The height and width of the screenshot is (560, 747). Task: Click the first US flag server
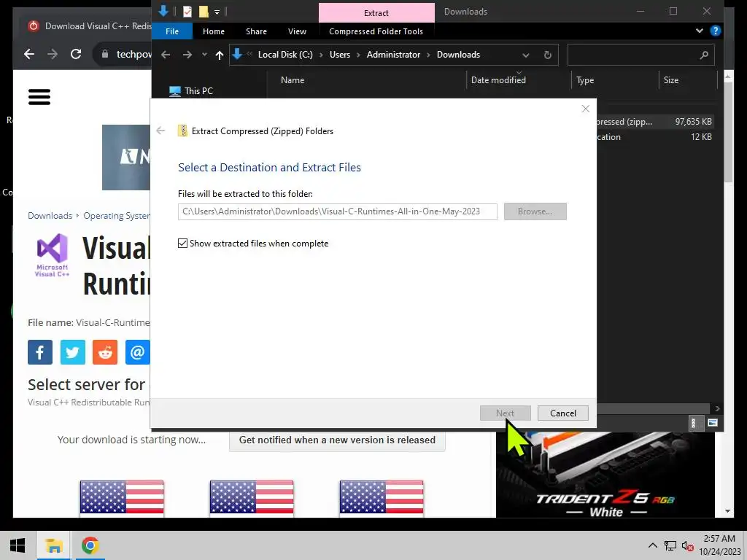(x=122, y=497)
